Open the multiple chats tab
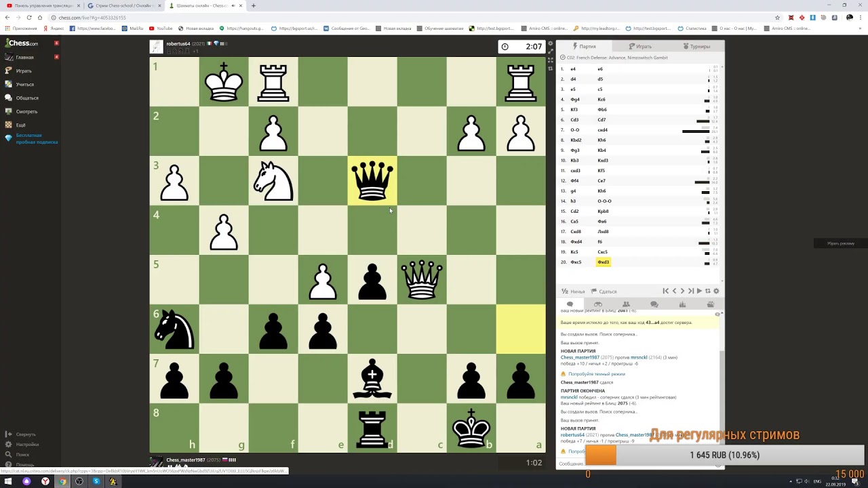868x488 pixels. (x=654, y=304)
